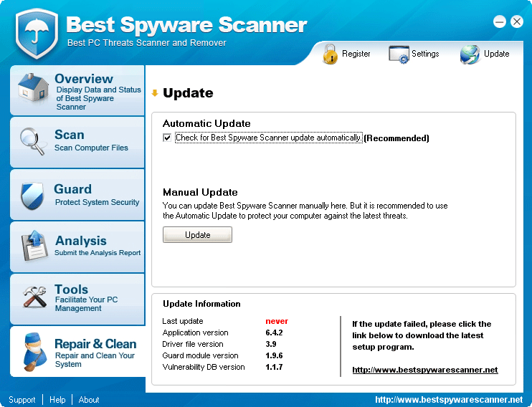The width and height of the screenshot is (532, 407).
Task: Minimize the Best Spyware Scanner window
Action: click(500, 21)
